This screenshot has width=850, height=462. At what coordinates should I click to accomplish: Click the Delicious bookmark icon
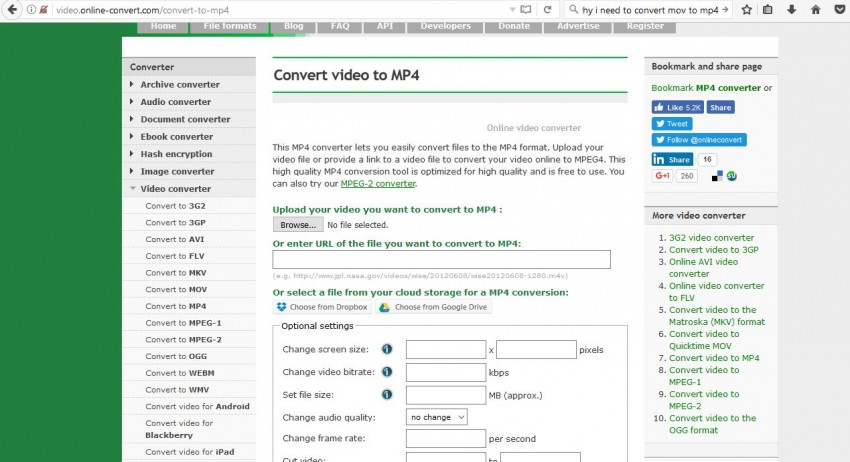(x=717, y=176)
